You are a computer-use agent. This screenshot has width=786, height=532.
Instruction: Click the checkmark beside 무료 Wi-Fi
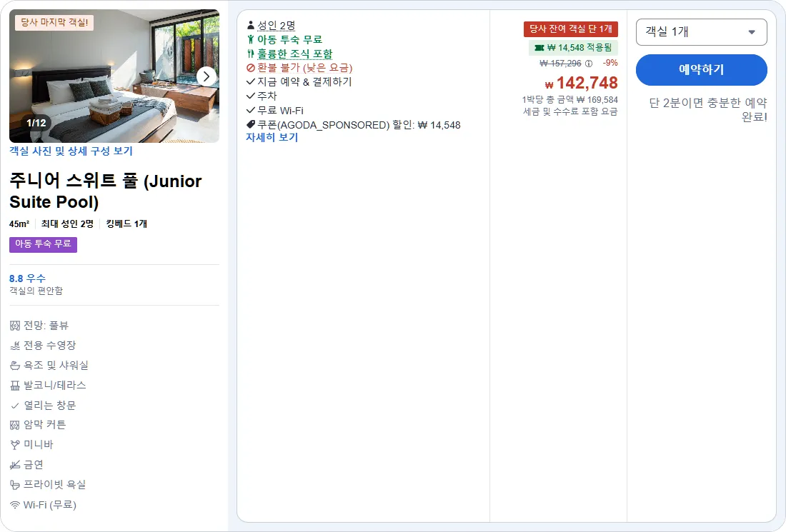coord(251,110)
